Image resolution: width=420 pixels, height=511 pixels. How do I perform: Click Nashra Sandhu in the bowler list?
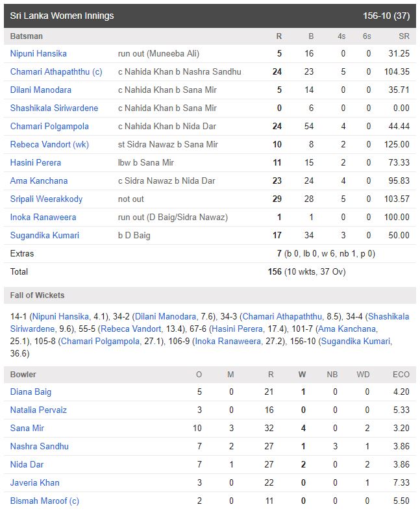point(40,446)
